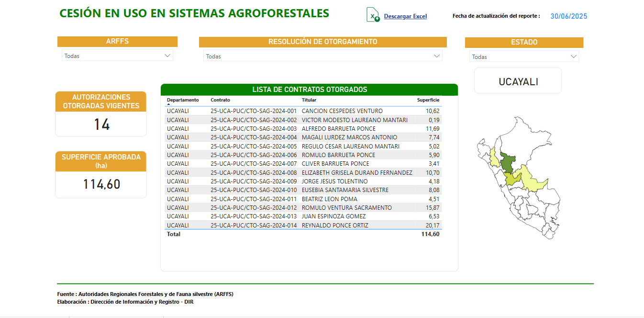
Task: Open the Descargar Excel link
Action: point(405,16)
